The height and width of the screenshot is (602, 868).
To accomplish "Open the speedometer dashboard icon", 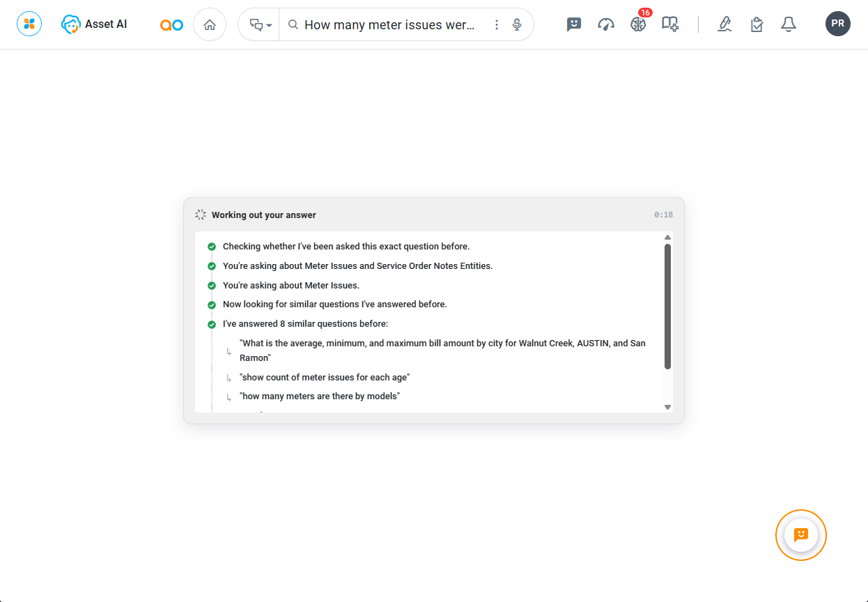I will (x=606, y=24).
